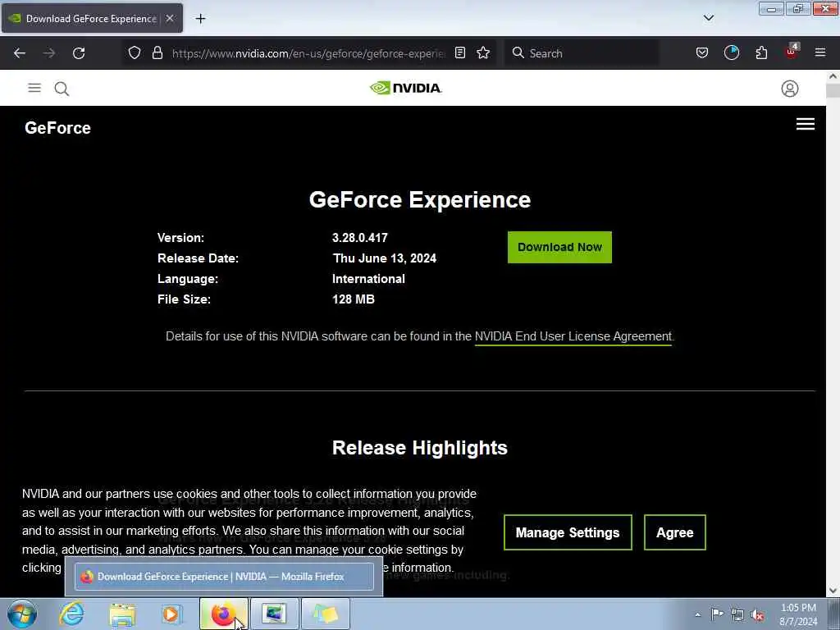Expand the list all tabs chevron
The width and height of the screenshot is (840, 630).
point(708,18)
